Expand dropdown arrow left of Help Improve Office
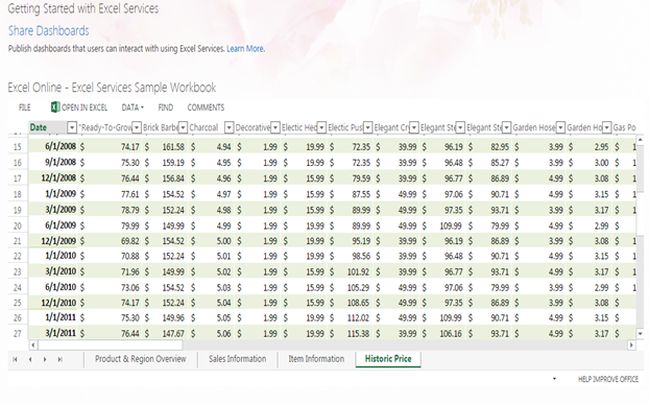The width and height of the screenshot is (650, 405). 554,378
